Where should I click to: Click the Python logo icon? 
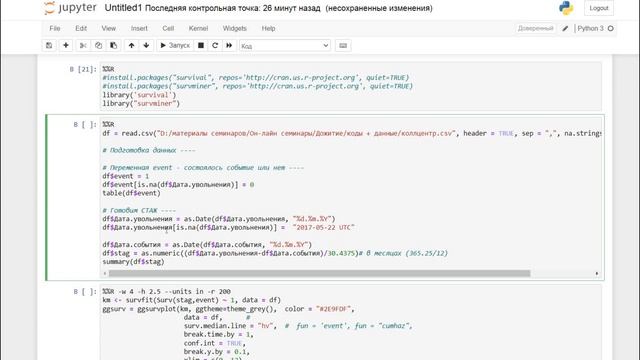point(566,8)
